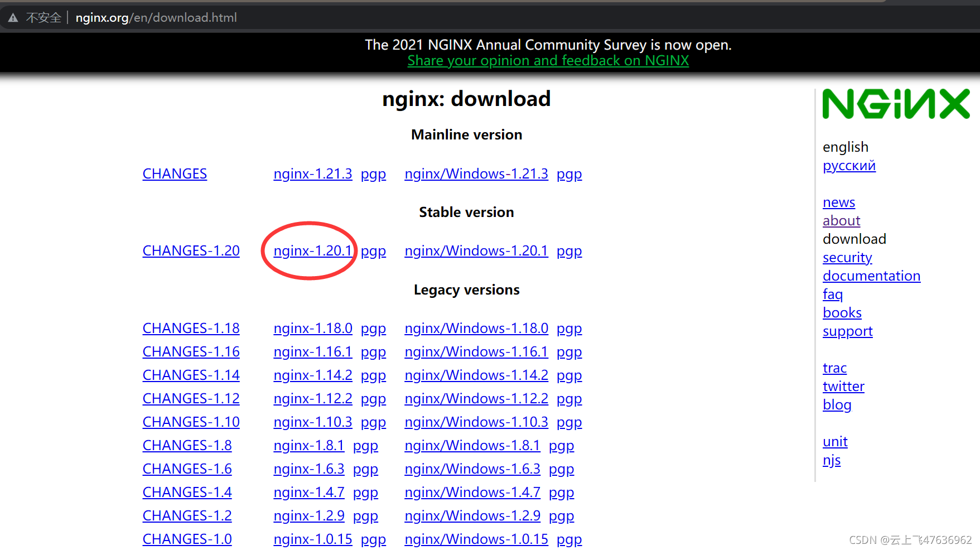Open the books page in sidebar

(x=842, y=313)
